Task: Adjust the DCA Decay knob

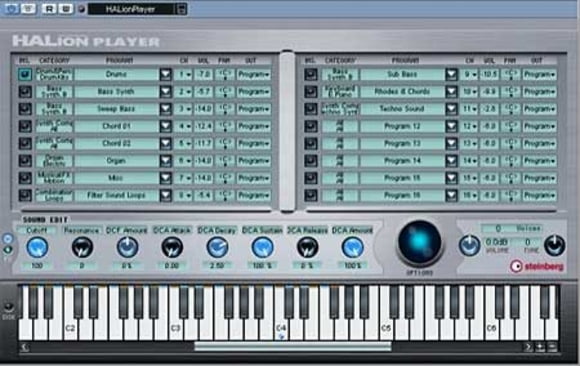Action: pos(217,247)
